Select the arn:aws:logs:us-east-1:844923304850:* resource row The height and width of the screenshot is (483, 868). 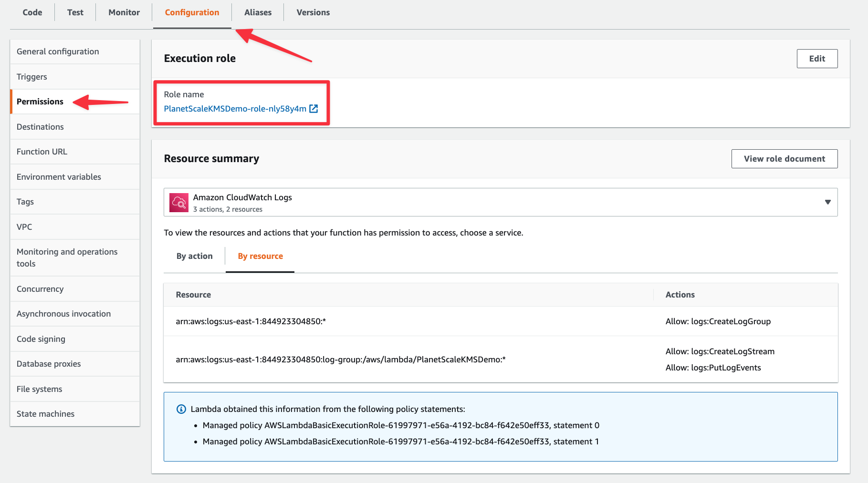[x=501, y=321]
